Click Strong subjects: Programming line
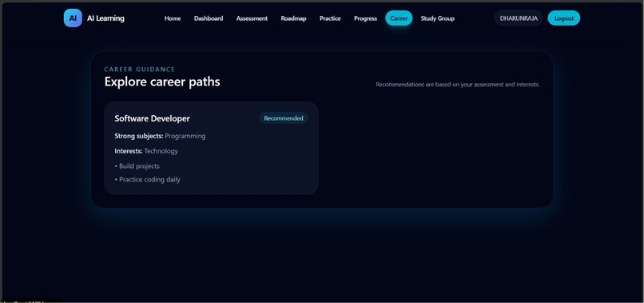Image resolution: width=644 pixels, height=303 pixels. 160,136
